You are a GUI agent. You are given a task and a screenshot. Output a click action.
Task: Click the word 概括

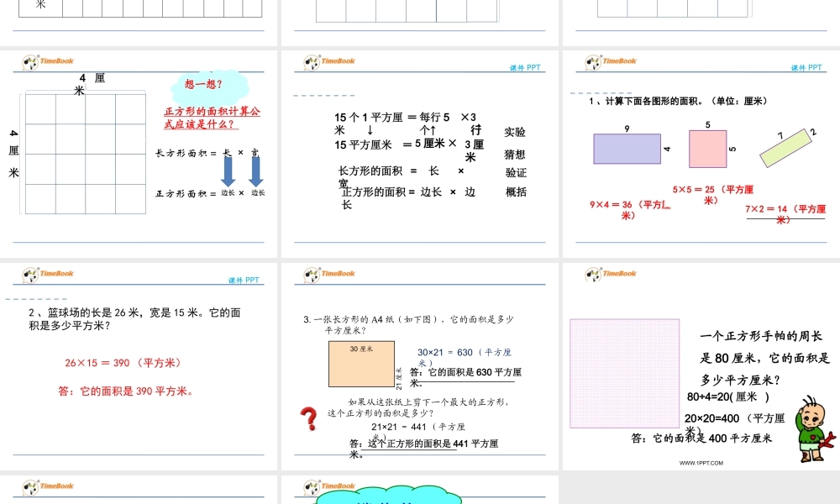[x=516, y=192]
